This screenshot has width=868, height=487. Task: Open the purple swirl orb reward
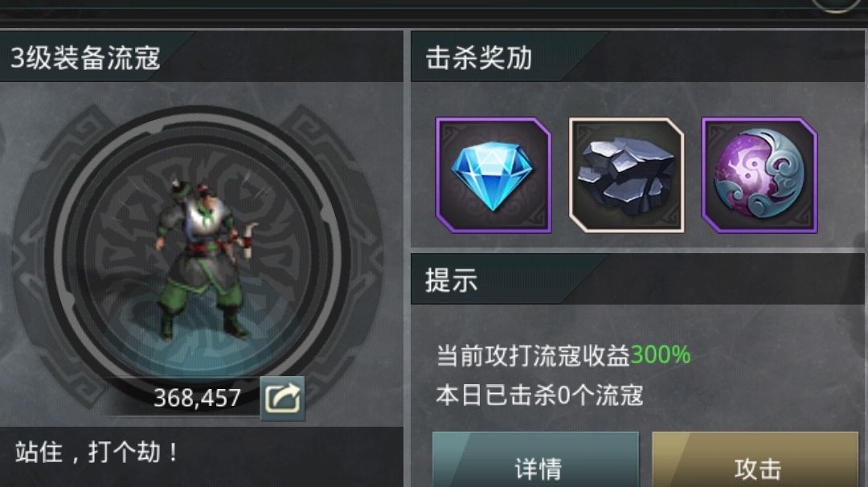tap(759, 175)
